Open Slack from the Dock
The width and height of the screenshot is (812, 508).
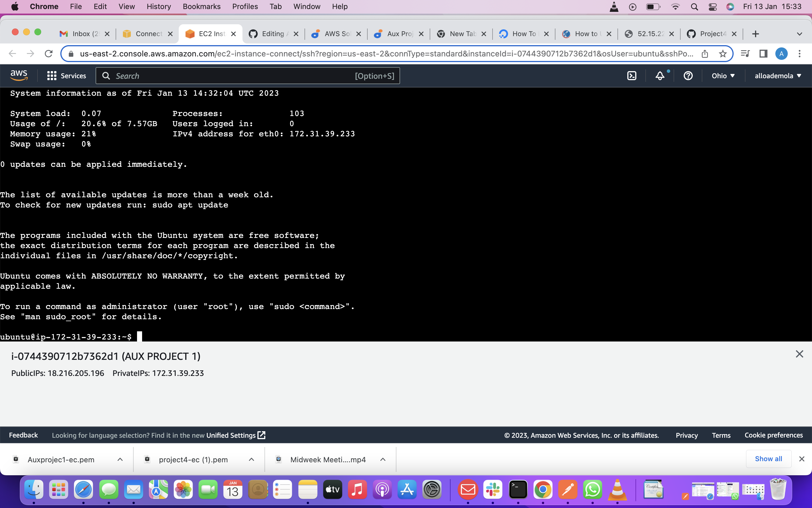click(493, 490)
